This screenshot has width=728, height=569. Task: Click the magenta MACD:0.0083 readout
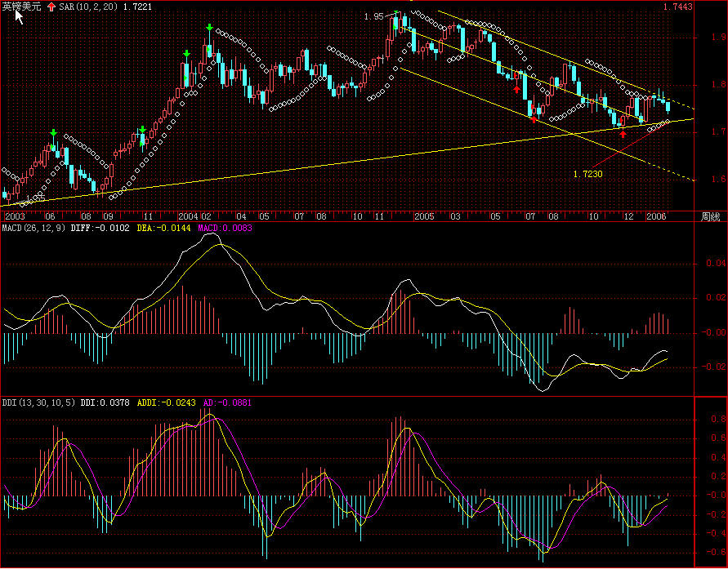pos(226,228)
